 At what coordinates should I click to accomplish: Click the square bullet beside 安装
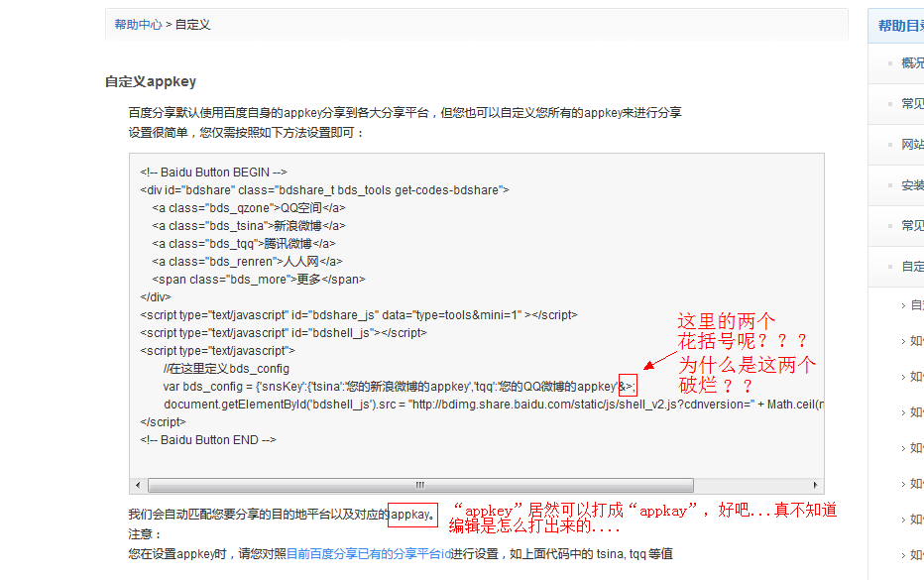887,186
